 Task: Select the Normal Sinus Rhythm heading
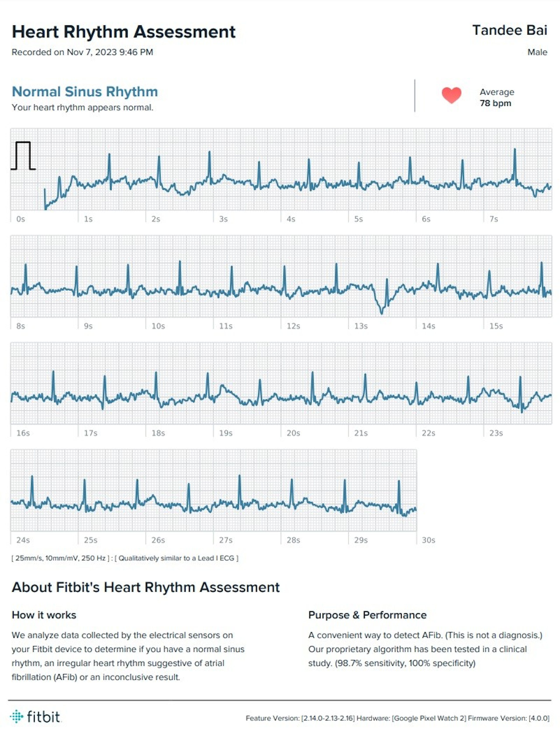point(85,92)
